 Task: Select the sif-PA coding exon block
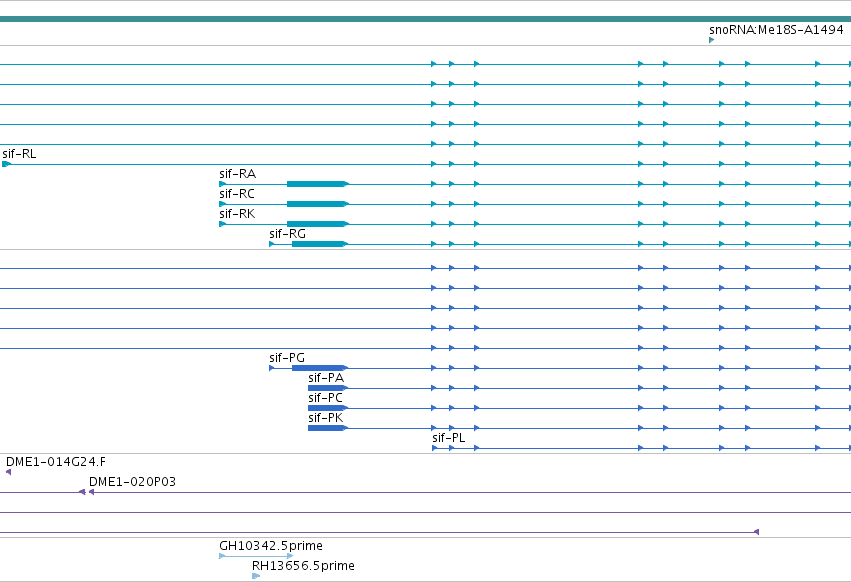pyautogui.click(x=327, y=388)
